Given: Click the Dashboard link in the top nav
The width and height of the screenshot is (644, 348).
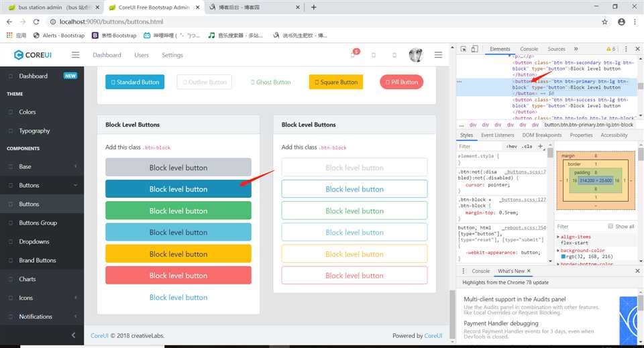Looking at the screenshot, I should 107,55.
